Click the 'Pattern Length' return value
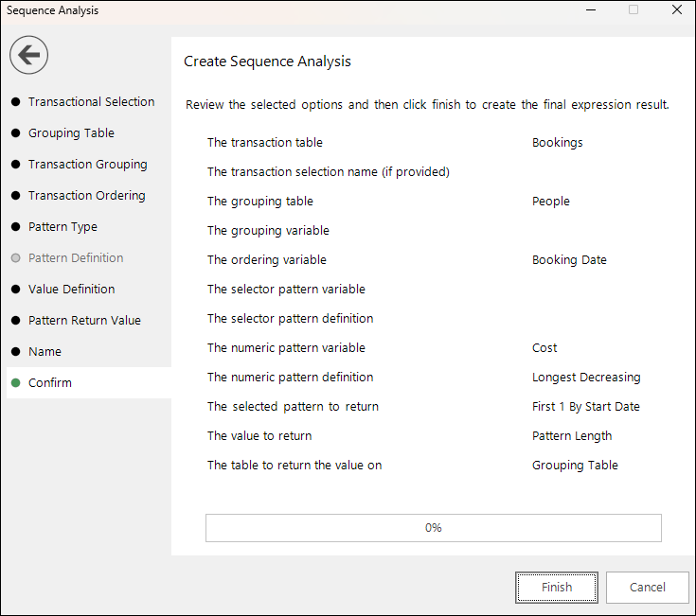The height and width of the screenshot is (616, 696). coord(572,436)
